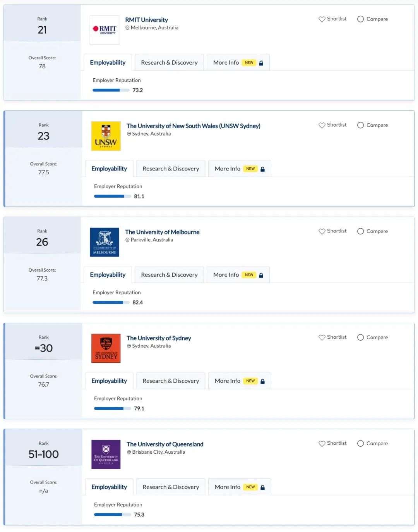Click the lock icon on University of Sydney More Info tab
The image size is (418, 532).
pos(263,381)
